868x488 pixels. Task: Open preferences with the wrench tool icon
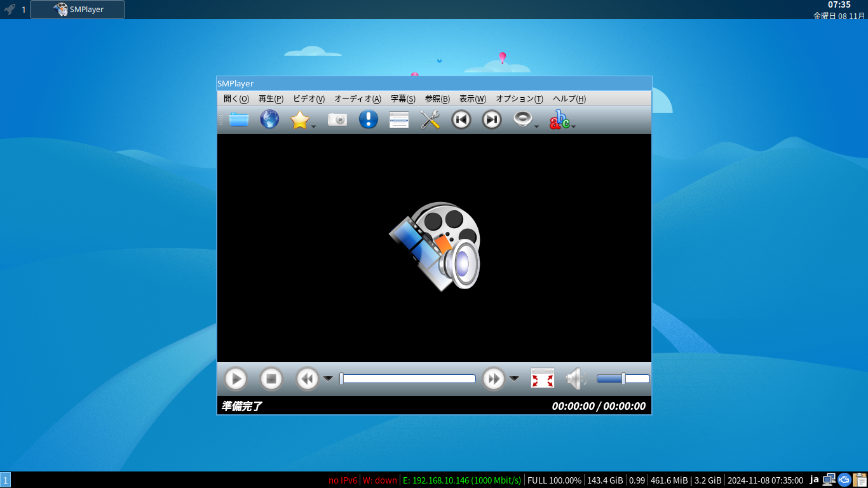[x=430, y=119]
